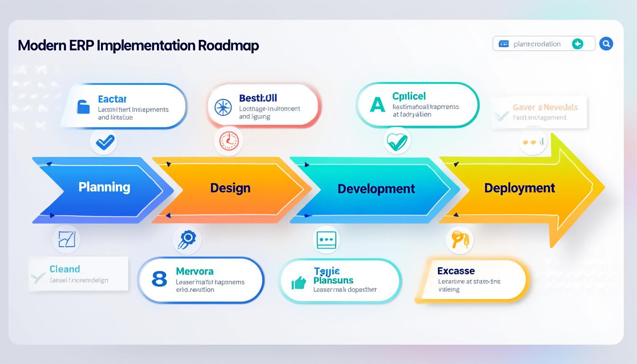Click the green letter A icon
The width and height of the screenshot is (637, 364).
(x=377, y=105)
